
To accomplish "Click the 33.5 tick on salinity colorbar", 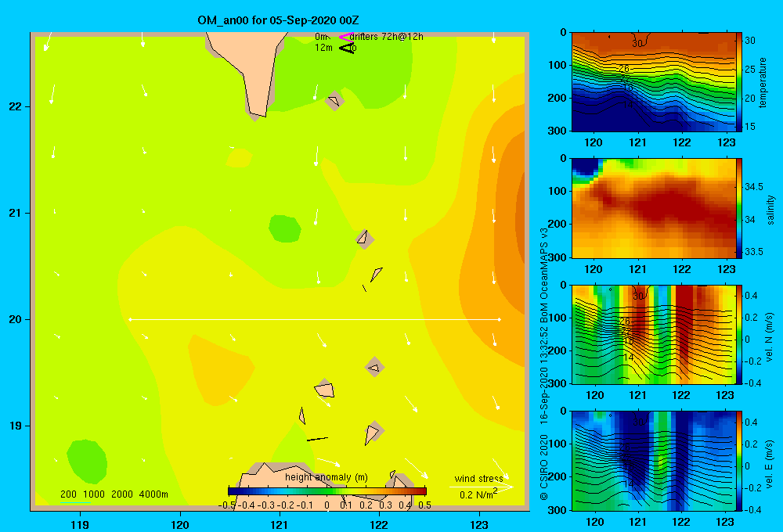I will [754, 252].
